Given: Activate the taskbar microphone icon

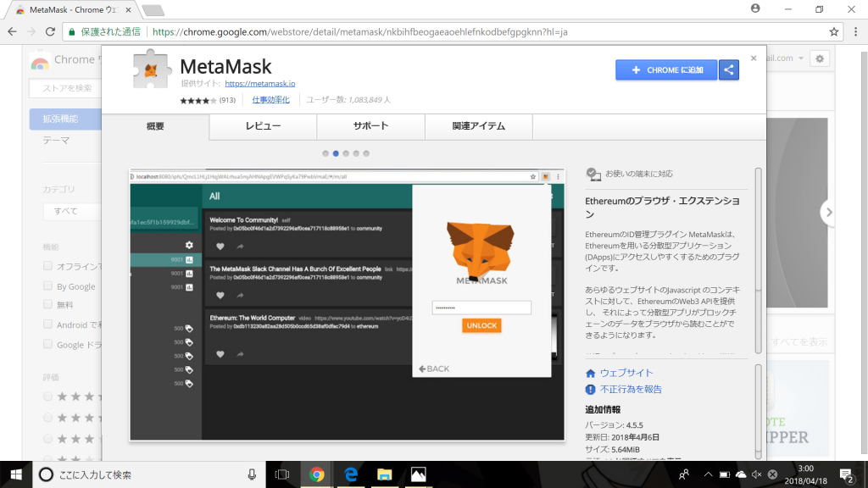Looking at the screenshot, I should 252,474.
